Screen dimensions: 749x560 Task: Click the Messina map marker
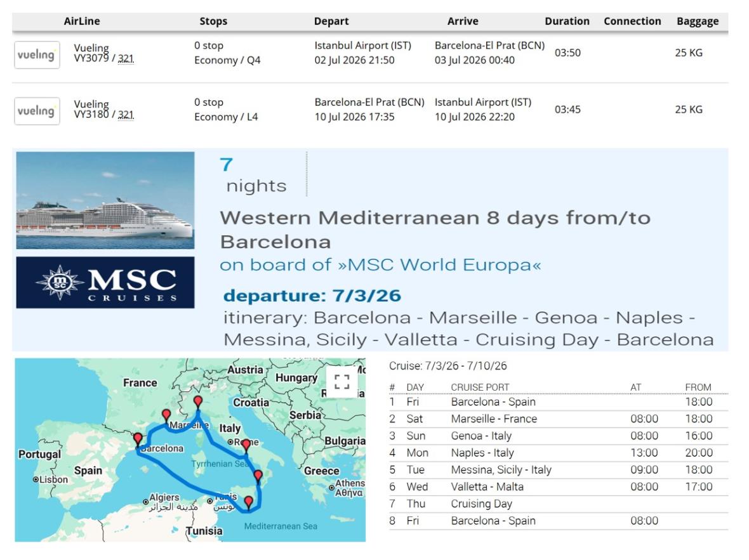(x=258, y=476)
